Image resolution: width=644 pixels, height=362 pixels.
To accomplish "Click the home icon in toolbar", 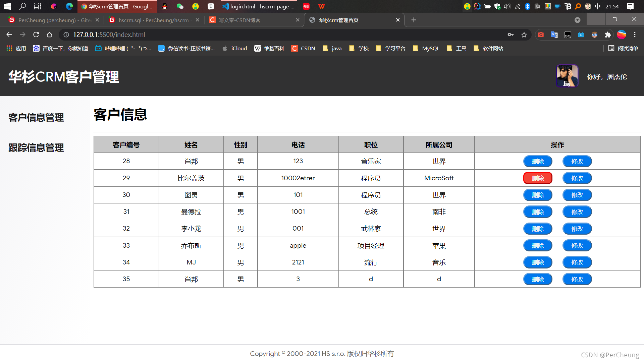I will tap(49, 35).
